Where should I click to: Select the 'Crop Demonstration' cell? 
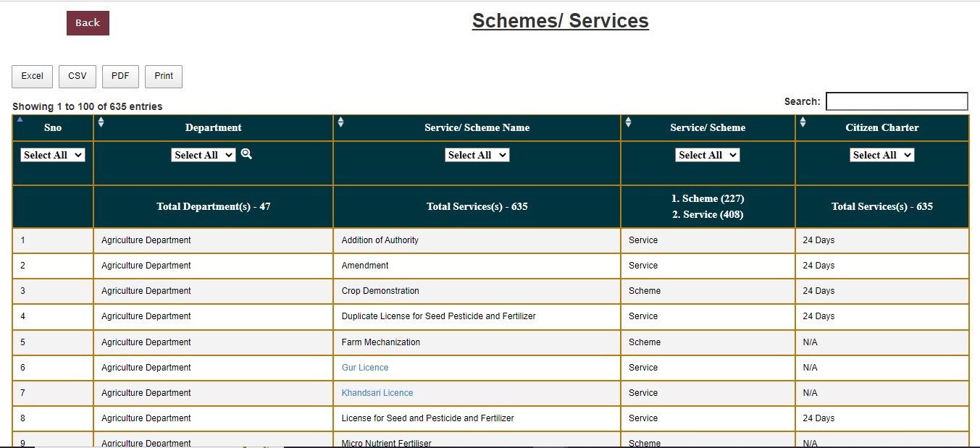tap(477, 291)
